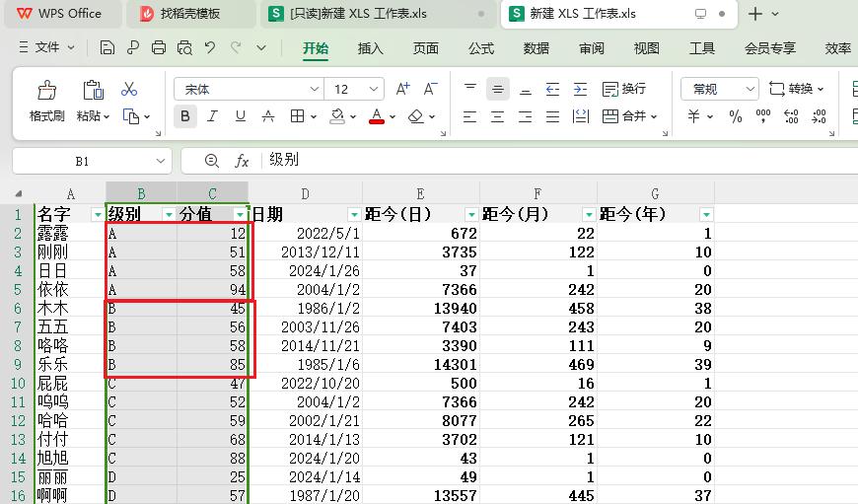Open the number format 常规 dropdown
Image resolution: width=858 pixels, height=504 pixels.
click(x=751, y=89)
